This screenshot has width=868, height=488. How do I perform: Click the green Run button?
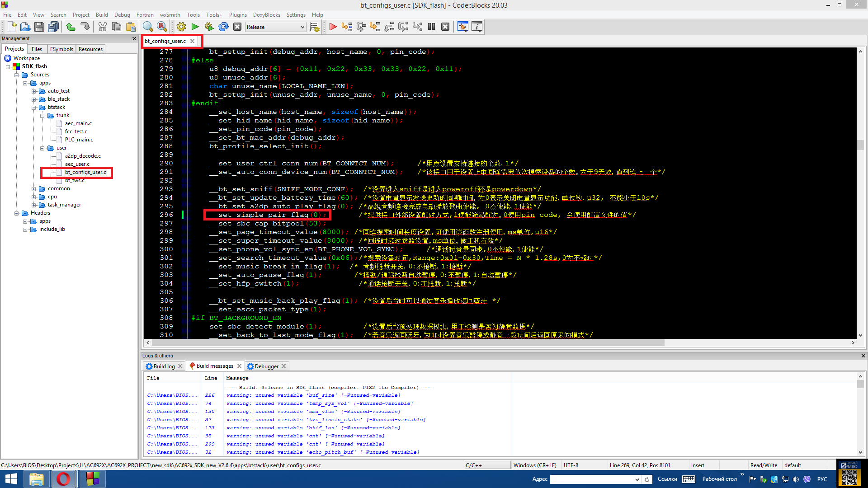pyautogui.click(x=195, y=27)
